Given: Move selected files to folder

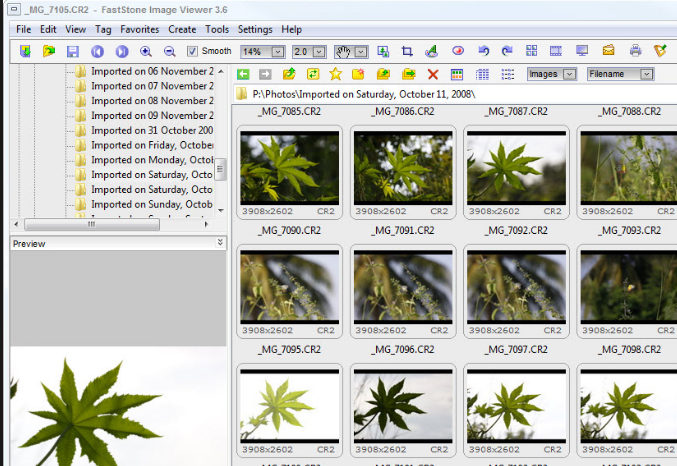Looking at the screenshot, I should coord(408,74).
